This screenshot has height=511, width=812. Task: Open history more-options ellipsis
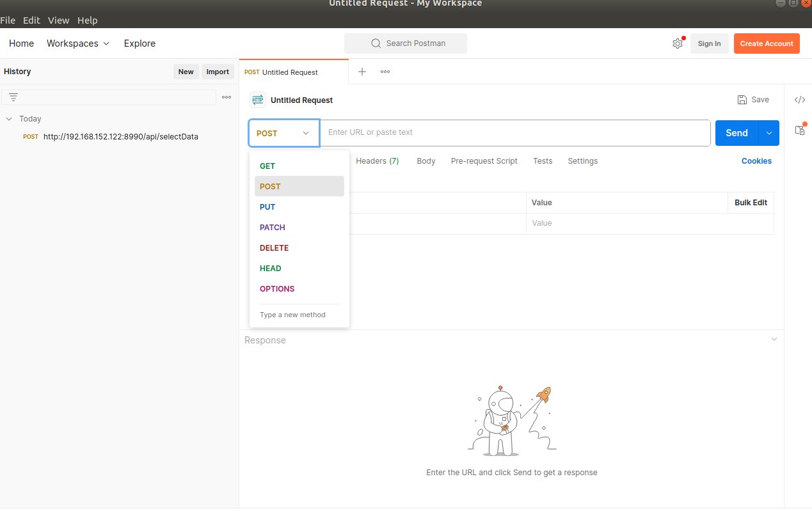pyautogui.click(x=227, y=97)
